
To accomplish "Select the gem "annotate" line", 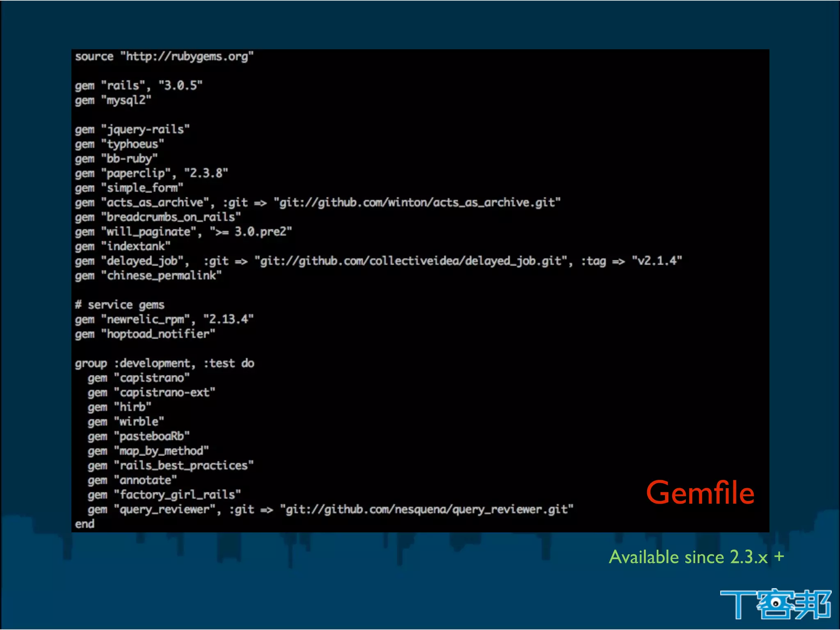I will point(132,480).
